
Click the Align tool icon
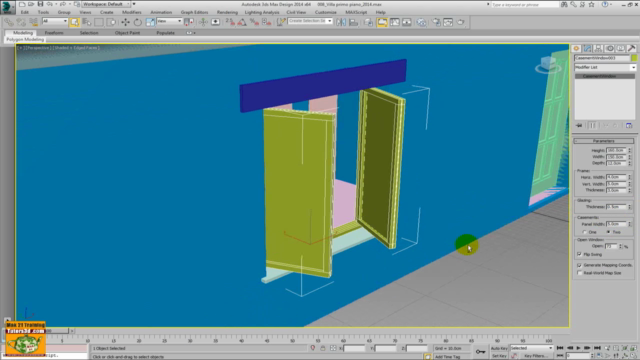(353, 22)
